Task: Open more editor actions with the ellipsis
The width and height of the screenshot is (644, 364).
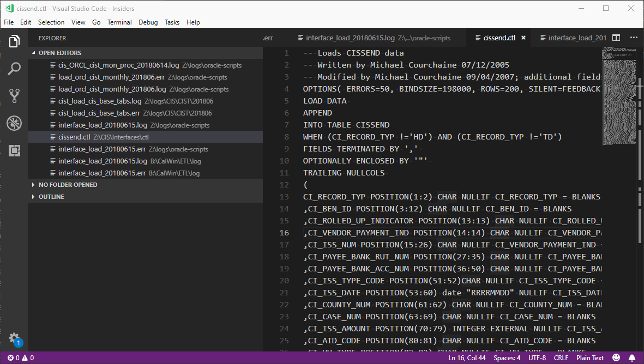Action: 634,38
